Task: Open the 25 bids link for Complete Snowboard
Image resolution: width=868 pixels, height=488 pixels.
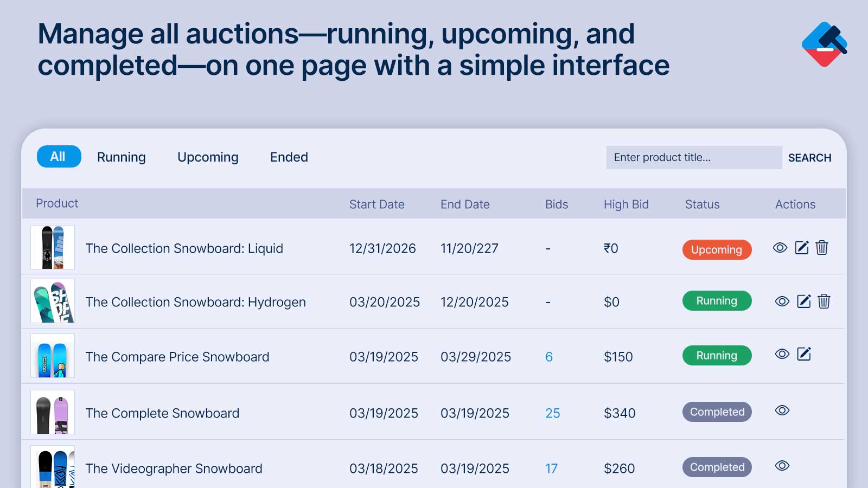Action: tap(553, 413)
